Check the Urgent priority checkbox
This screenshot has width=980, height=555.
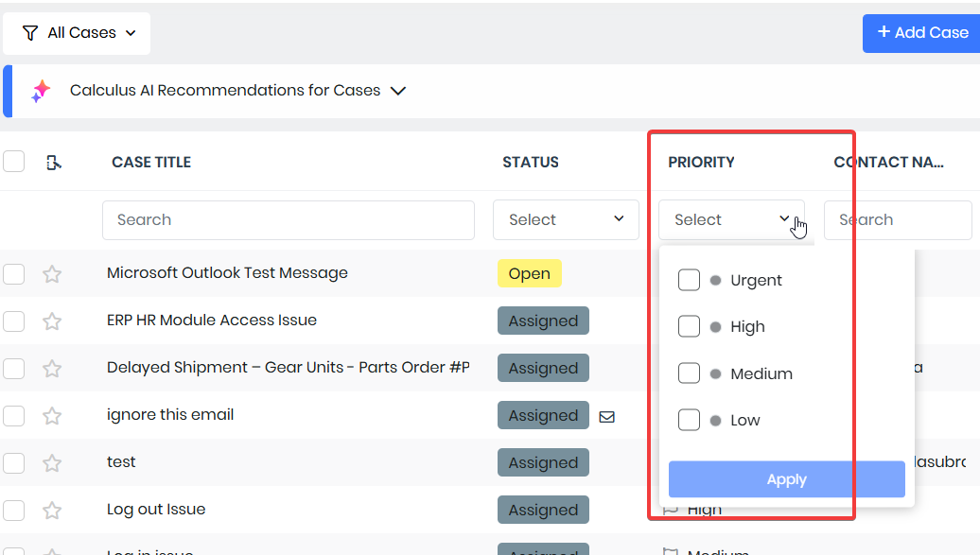click(x=689, y=280)
